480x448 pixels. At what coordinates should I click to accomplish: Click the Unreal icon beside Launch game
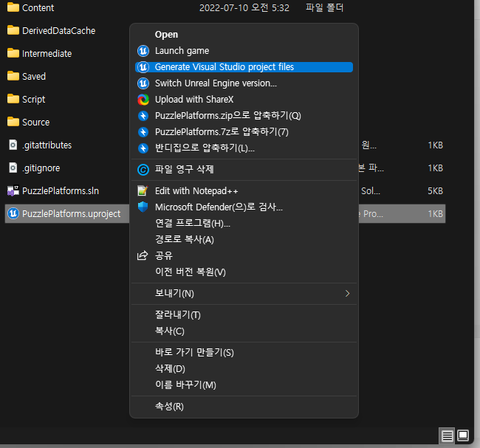(x=143, y=51)
